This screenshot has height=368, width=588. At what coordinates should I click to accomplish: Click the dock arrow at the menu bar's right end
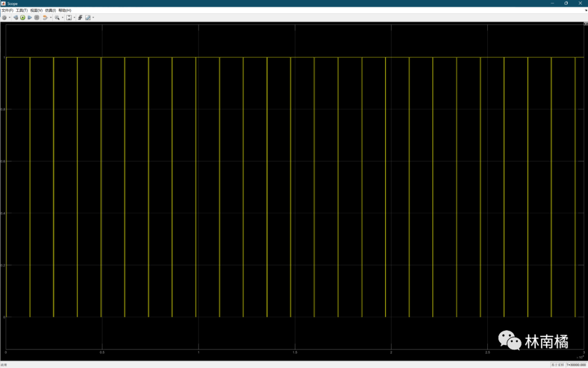(586, 10)
